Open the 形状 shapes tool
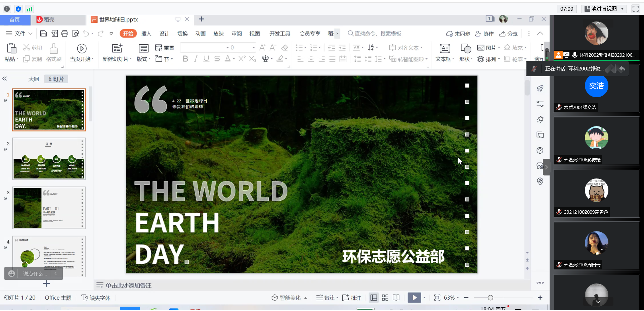 pyautogui.click(x=466, y=49)
